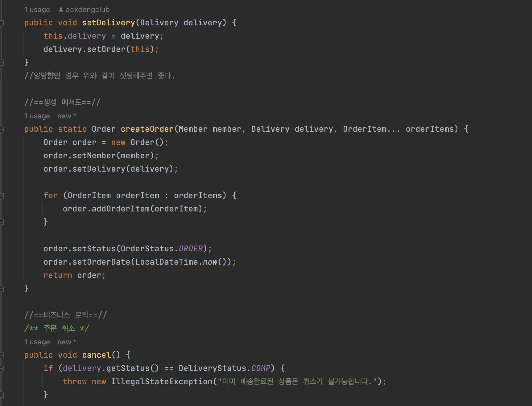Click the Member parameter type in createOrder
Image resolution: width=532 pixels, height=406 pixels.
click(x=193, y=129)
